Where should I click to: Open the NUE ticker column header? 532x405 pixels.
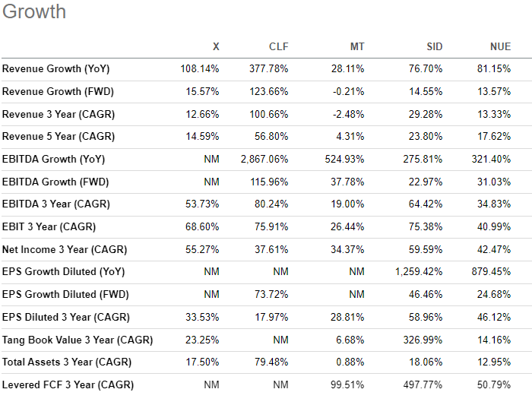point(500,47)
